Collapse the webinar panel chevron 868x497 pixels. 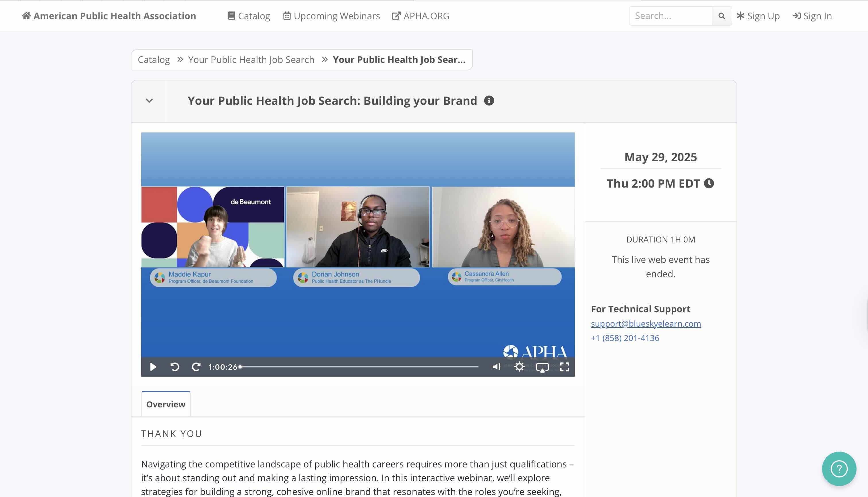pyautogui.click(x=149, y=101)
